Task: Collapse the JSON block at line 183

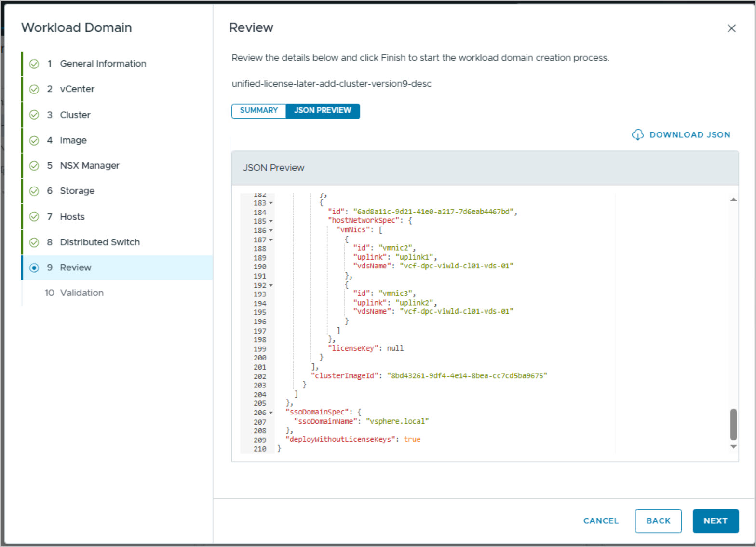Action: (x=271, y=203)
